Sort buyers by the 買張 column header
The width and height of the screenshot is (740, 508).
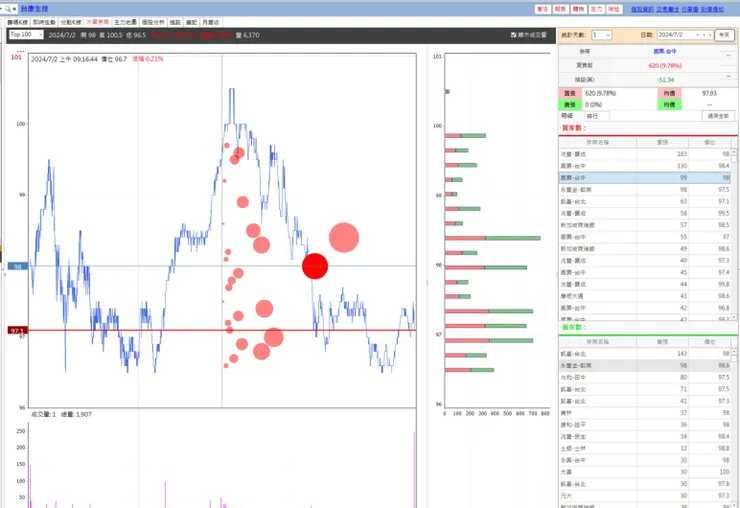point(663,142)
